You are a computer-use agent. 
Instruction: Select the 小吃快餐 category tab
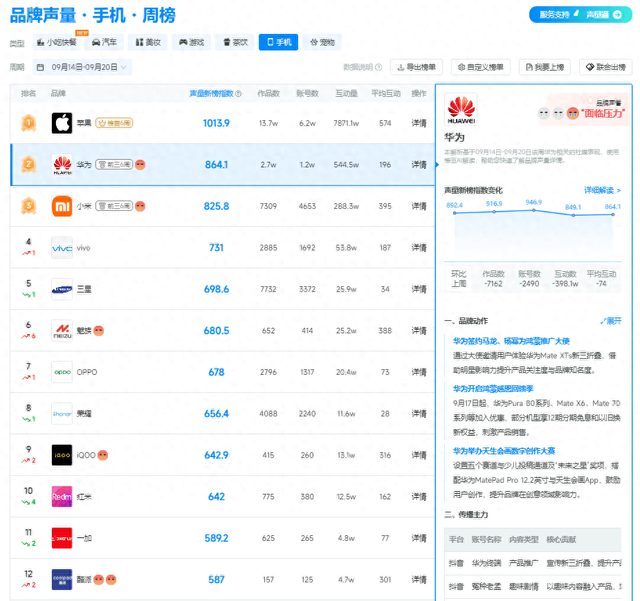(57, 42)
